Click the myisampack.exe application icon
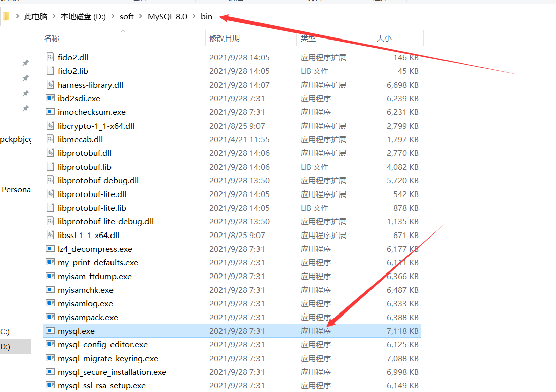 pyautogui.click(x=50, y=317)
